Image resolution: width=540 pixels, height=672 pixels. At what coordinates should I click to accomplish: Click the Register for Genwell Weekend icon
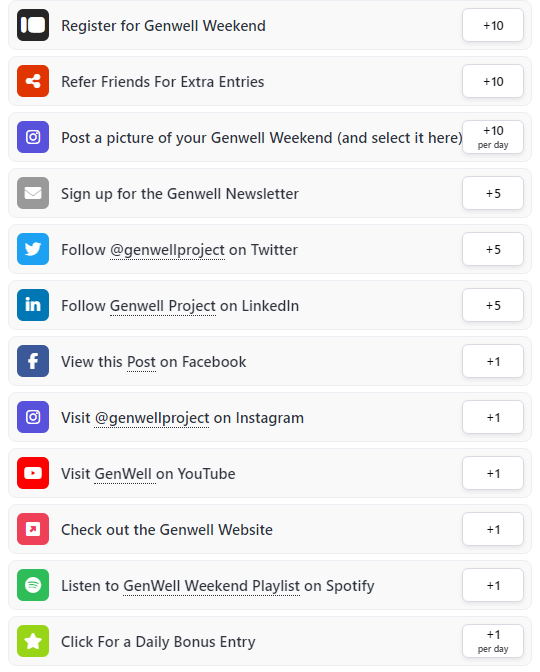click(x=33, y=25)
